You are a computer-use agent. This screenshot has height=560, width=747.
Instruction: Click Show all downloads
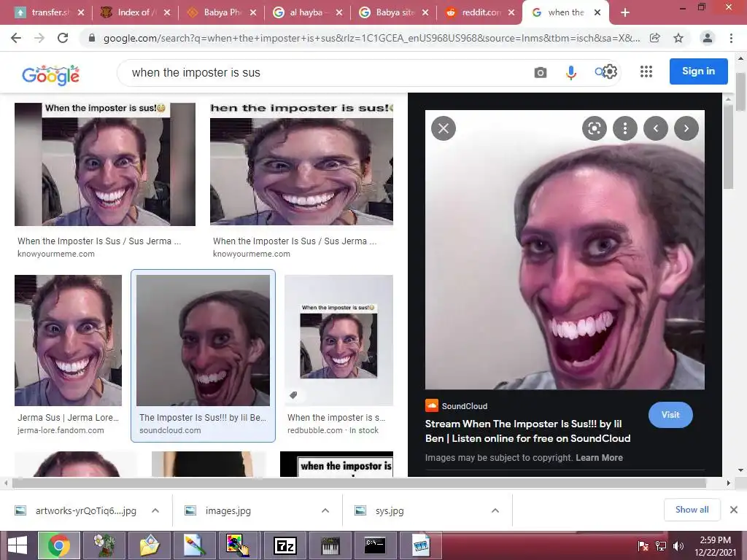click(692, 510)
